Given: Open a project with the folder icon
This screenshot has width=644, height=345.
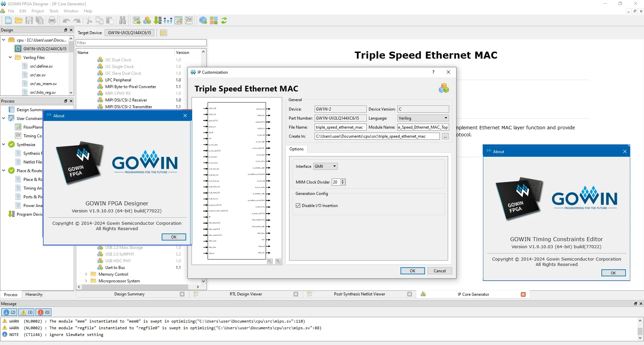Looking at the screenshot, I should 19,20.
